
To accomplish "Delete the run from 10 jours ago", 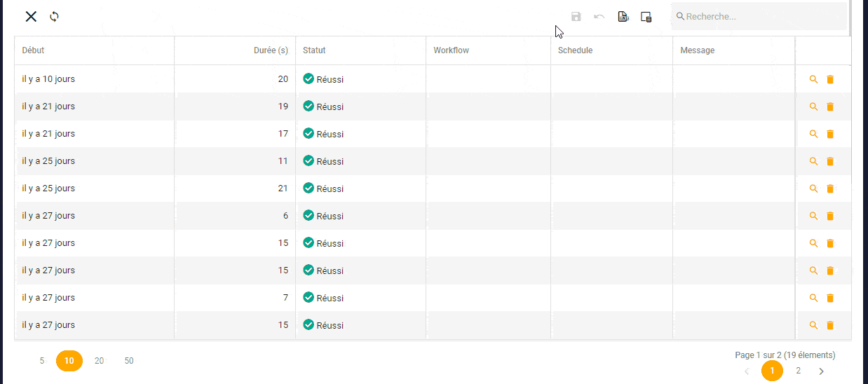I will (830, 79).
